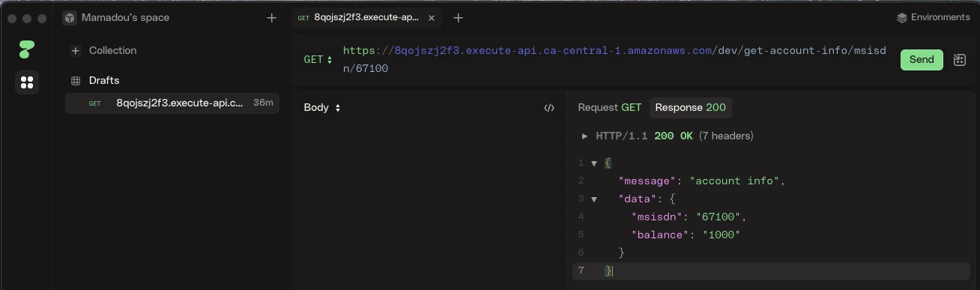Switch to the Request GET tab
980x290 pixels.
[x=609, y=108]
